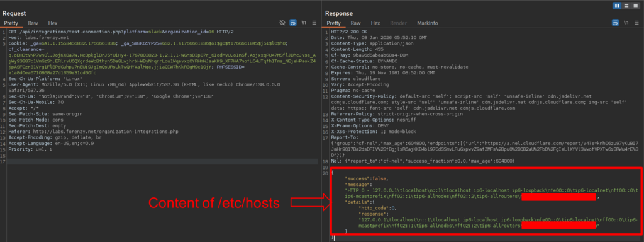This screenshot has width=644, height=242.
Task: Switch Request view to Hex tab
Action: [53, 23]
